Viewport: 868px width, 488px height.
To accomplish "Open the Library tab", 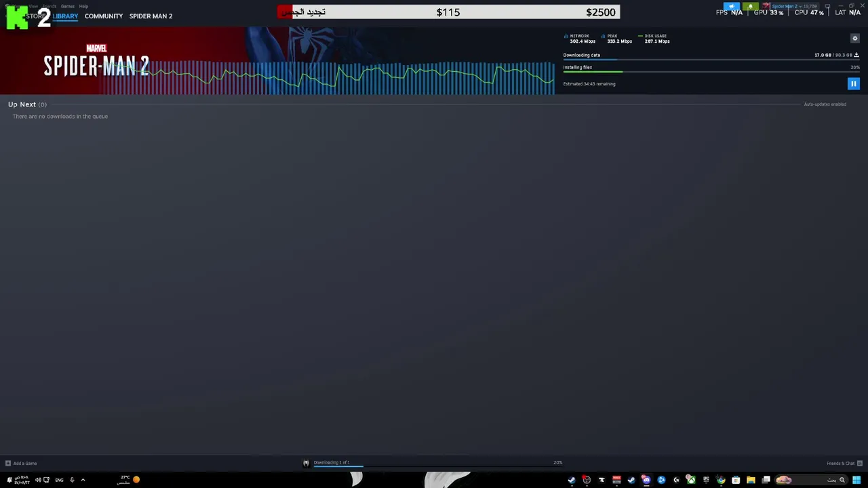I will click(65, 16).
